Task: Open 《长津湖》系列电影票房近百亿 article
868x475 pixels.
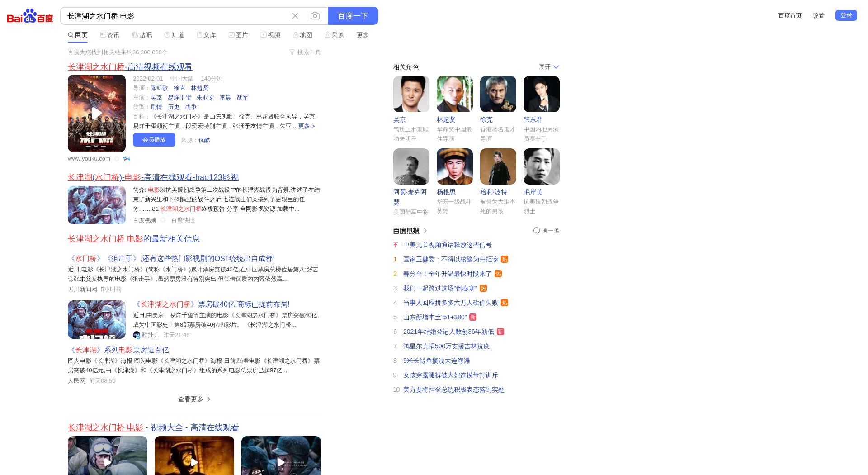Action: tap(118, 350)
